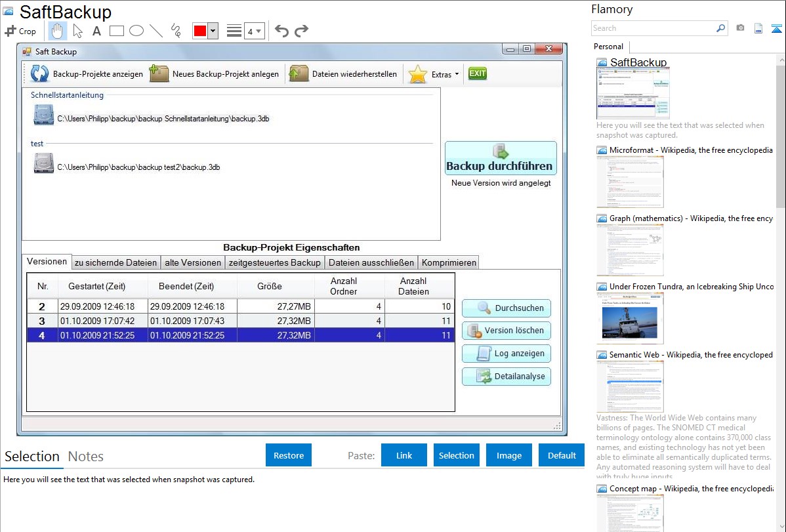Select the Crop tool
This screenshot has width=786, height=532.
pyautogui.click(x=20, y=31)
